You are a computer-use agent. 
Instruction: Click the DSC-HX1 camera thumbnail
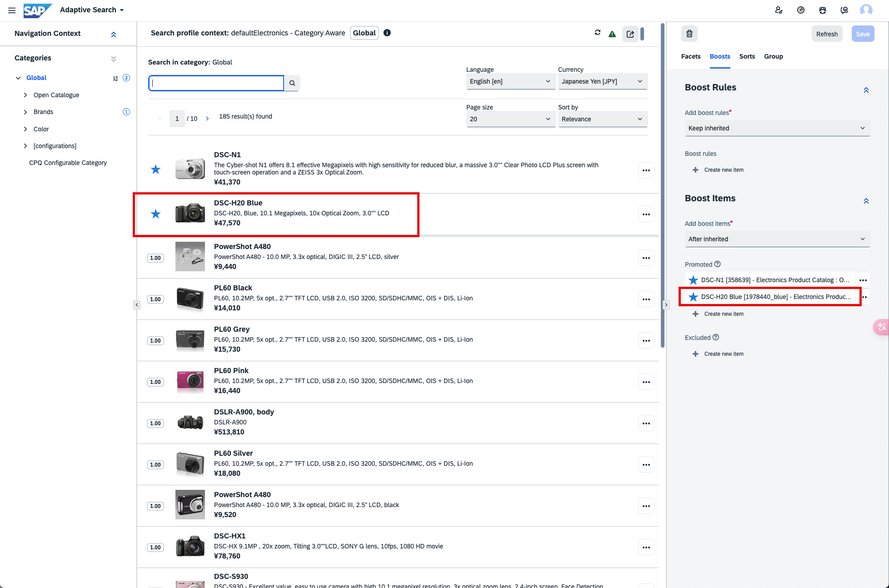(x=190, y=546)
